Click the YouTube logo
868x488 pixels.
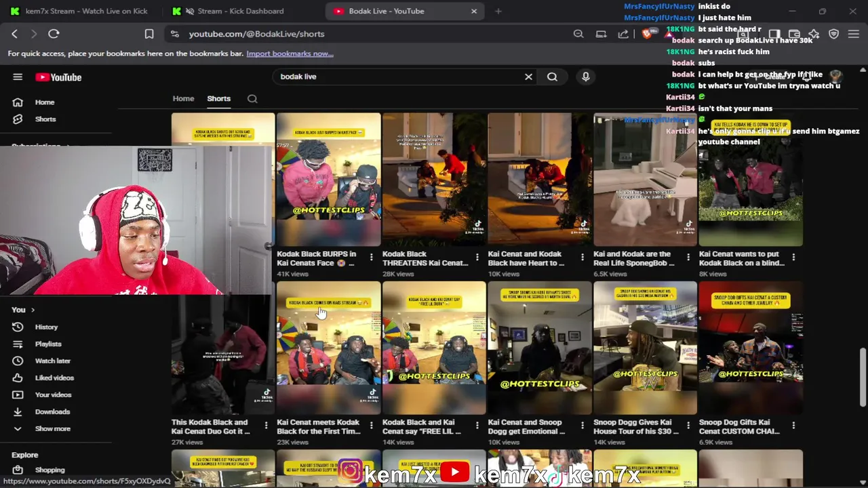coord(58,77)
